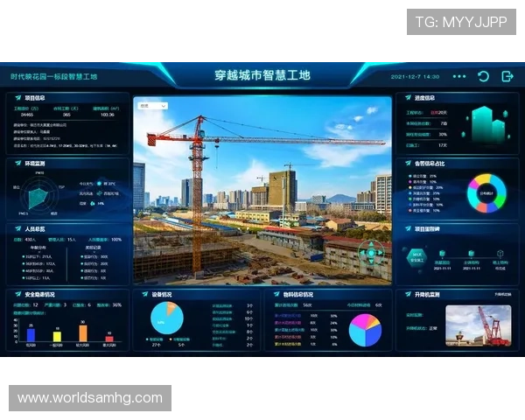Viewport: 525px width, 420px height.
Task: Click the paper plane icon beside 安全隐患情况
Action: [x=17, y=294]
